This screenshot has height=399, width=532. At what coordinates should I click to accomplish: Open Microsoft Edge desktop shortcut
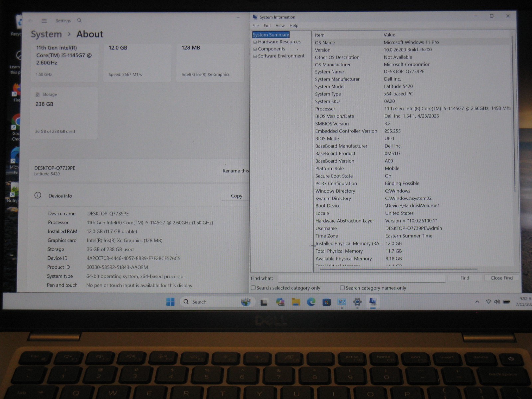click(x=15, y=161)
